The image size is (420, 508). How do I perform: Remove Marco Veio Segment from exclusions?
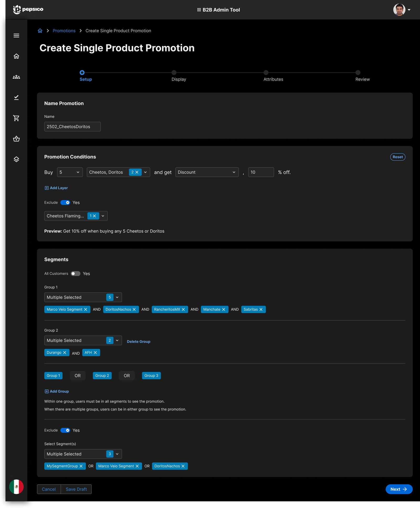137,466
